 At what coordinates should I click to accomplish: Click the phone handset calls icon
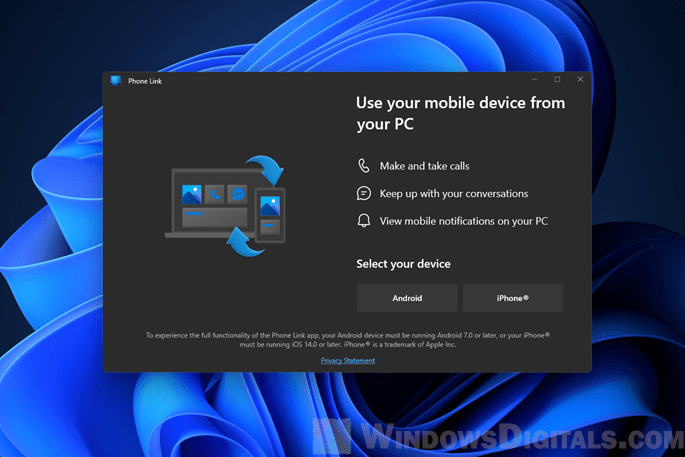pos(363,166)
